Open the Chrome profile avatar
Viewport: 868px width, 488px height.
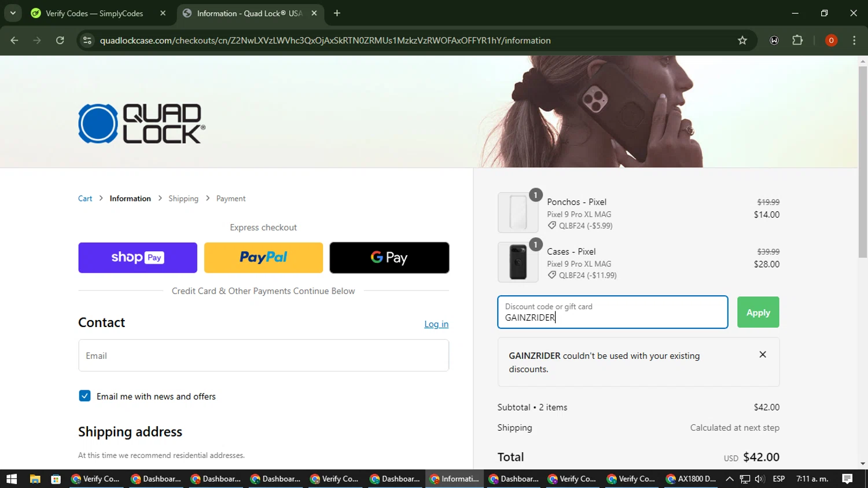831,41
